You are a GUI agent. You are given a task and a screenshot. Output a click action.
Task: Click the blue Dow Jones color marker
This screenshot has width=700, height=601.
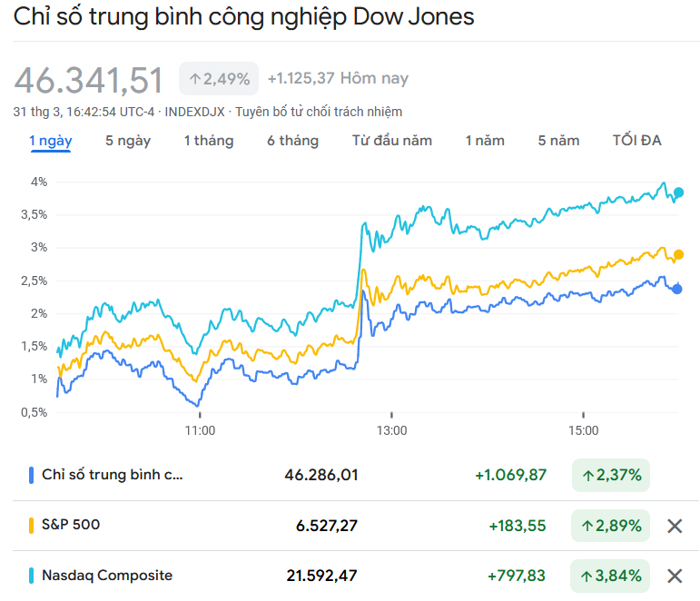click(32, 475)
